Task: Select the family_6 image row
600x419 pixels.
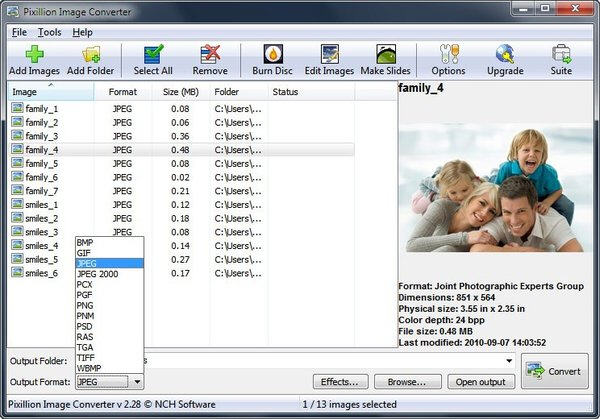Action: (x=42, y=177)
